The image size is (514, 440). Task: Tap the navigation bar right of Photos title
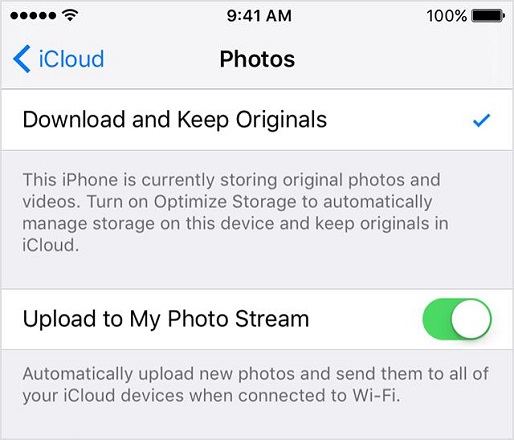400,59
